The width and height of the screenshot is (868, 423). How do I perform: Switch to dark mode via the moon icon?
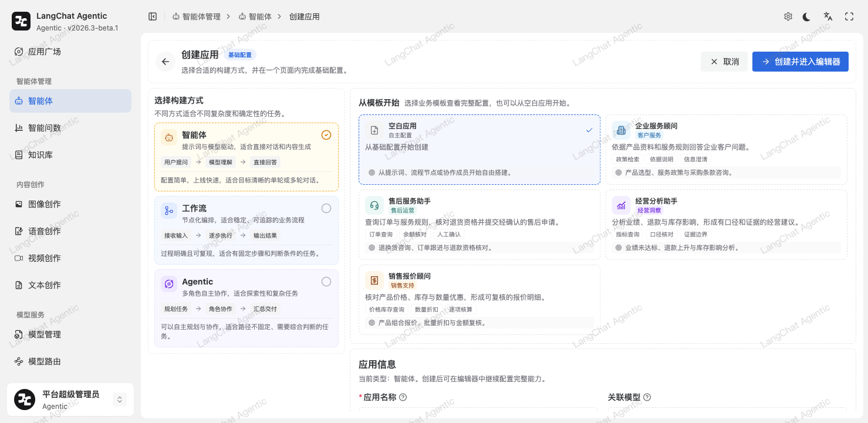click(x=807, y=16)
